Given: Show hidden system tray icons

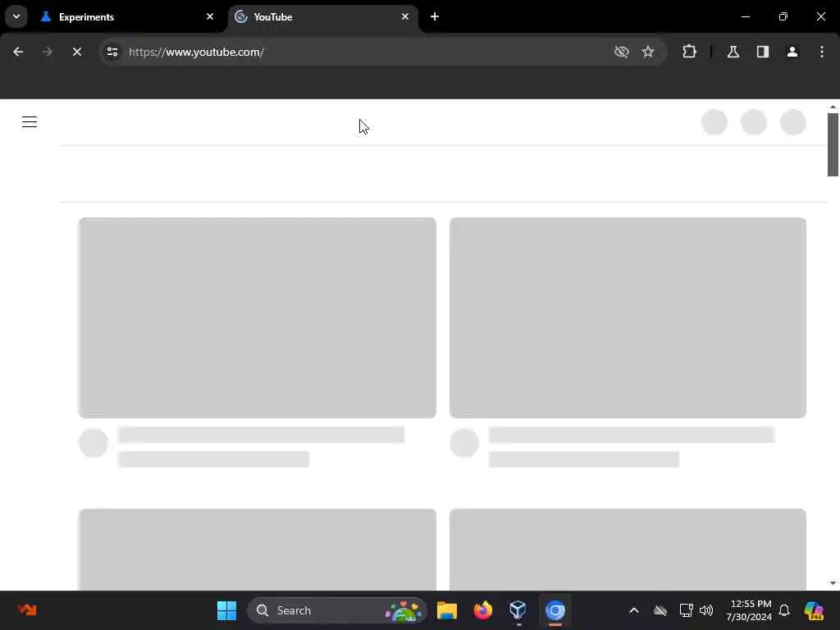Looking at the screenshot, I should 634,610.
